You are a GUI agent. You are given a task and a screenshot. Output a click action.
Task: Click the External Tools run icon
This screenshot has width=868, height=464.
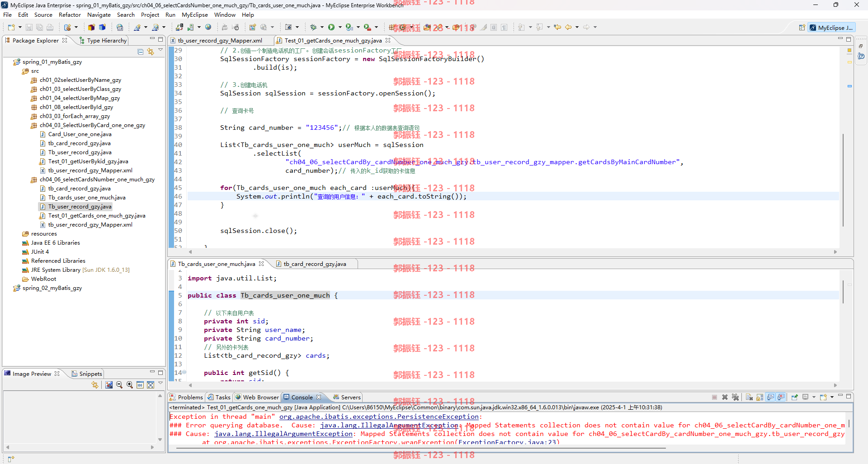coord(368,28)
